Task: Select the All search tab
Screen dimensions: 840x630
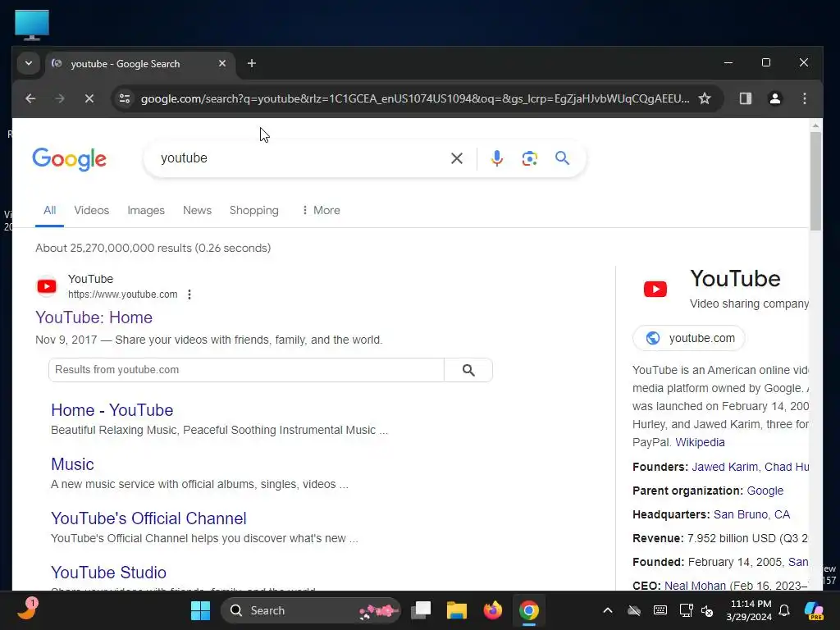Action: click(x=50, y=211)
